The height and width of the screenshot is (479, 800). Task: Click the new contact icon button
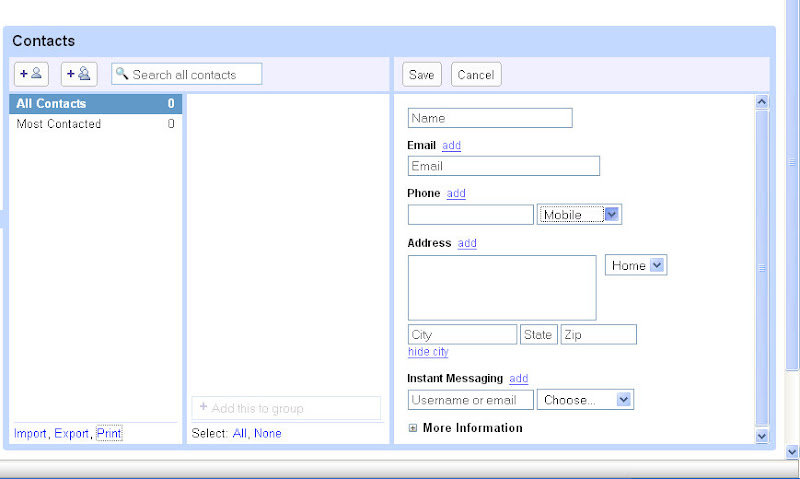[31, 74]
